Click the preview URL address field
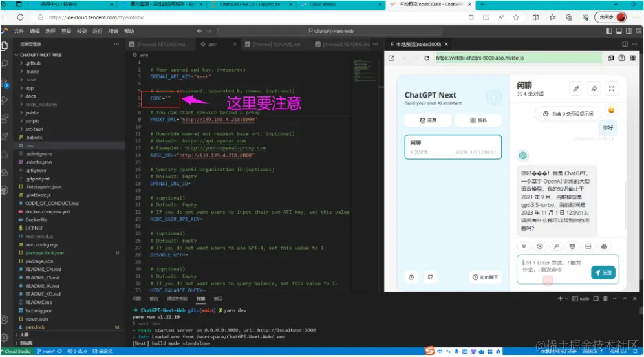 517,58
